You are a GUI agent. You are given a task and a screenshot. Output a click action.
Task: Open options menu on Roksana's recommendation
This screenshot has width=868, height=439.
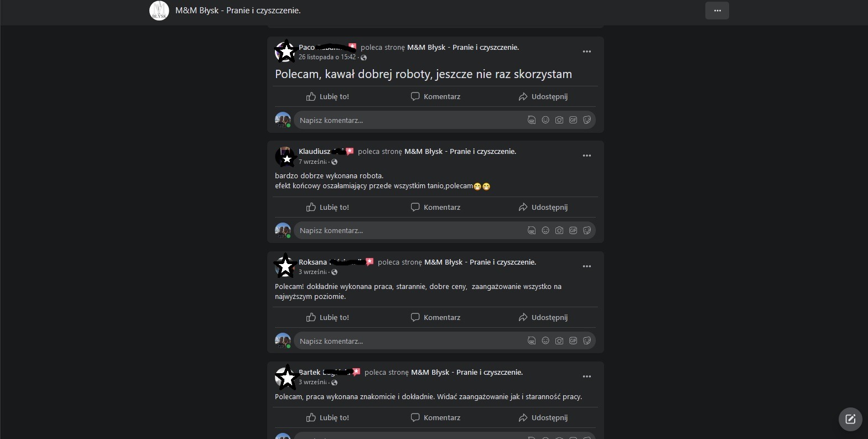point(587,266)
